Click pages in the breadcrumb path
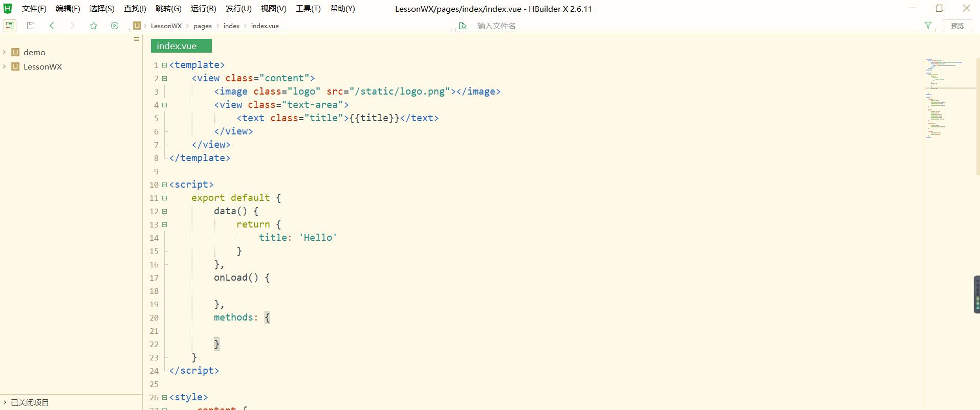Screen dimensions: 980x410 (x=202, y=26)
